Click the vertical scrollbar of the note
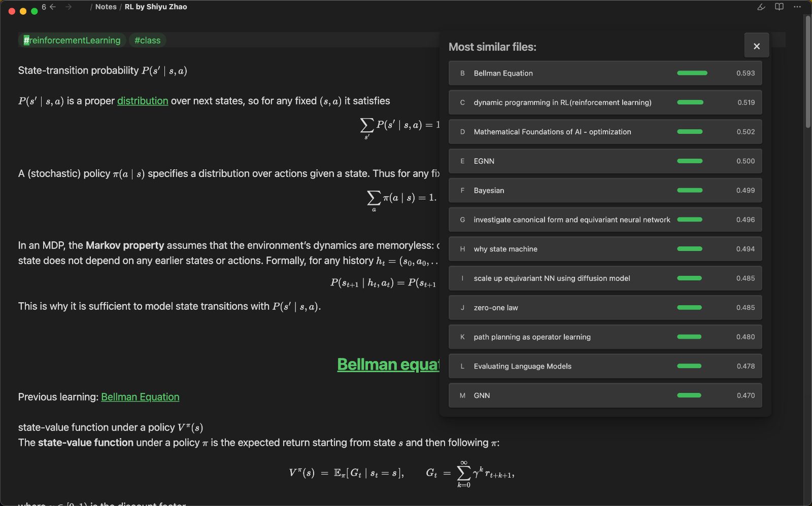812x506 pixels. click(x=808, y=71)
